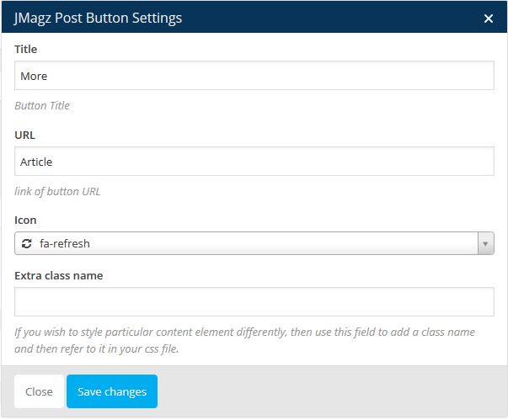
Task: Click the URL field containing 'Article'
Action: (x=254, y=162)
